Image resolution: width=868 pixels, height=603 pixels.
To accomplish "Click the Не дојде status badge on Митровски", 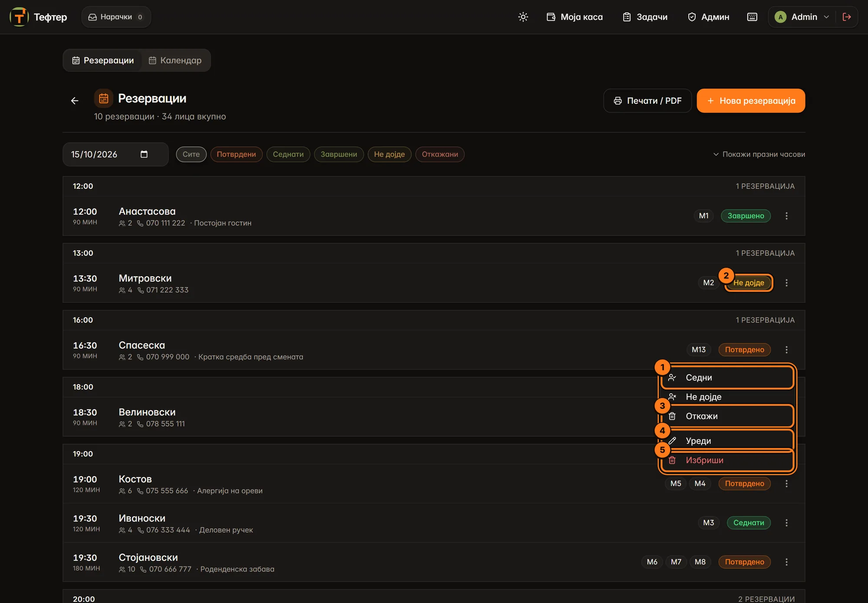I will (x=749, y=283).
